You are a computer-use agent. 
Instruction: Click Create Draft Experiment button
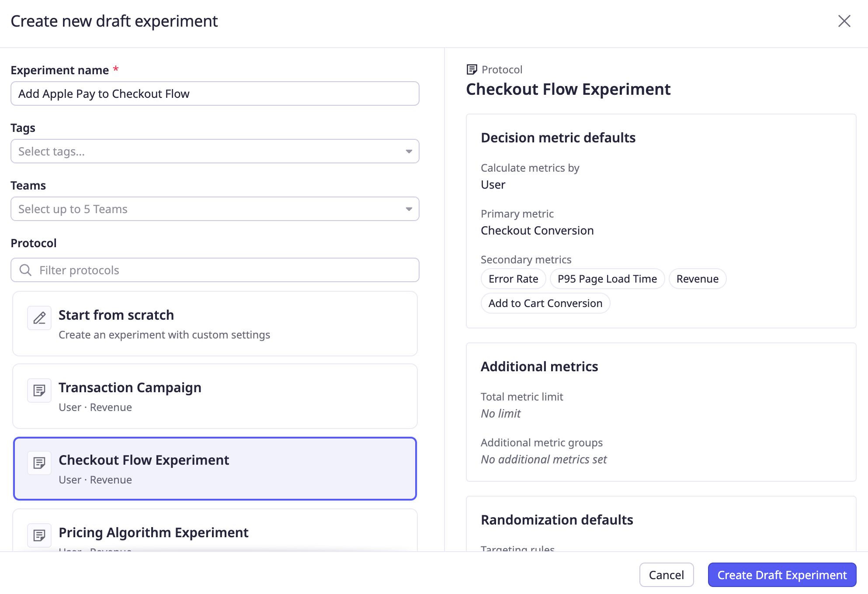click(x=782, y=575)
